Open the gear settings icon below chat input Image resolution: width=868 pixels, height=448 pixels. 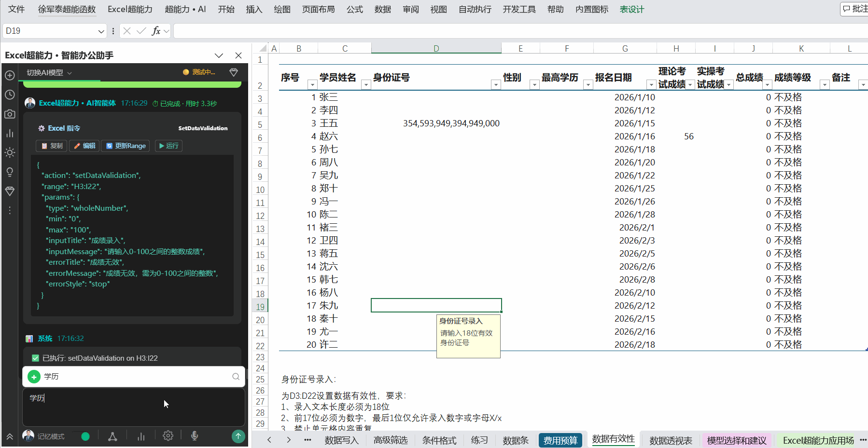[168, 436]
